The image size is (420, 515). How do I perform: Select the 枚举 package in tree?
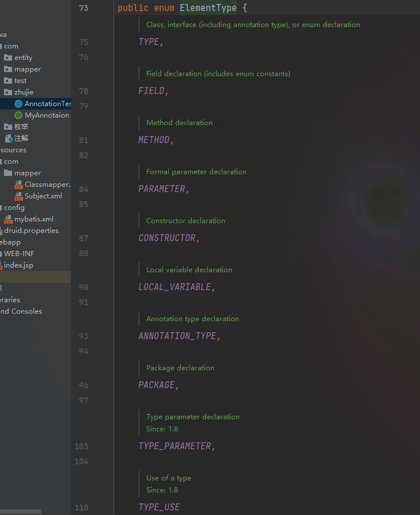[x=21, y=127]
